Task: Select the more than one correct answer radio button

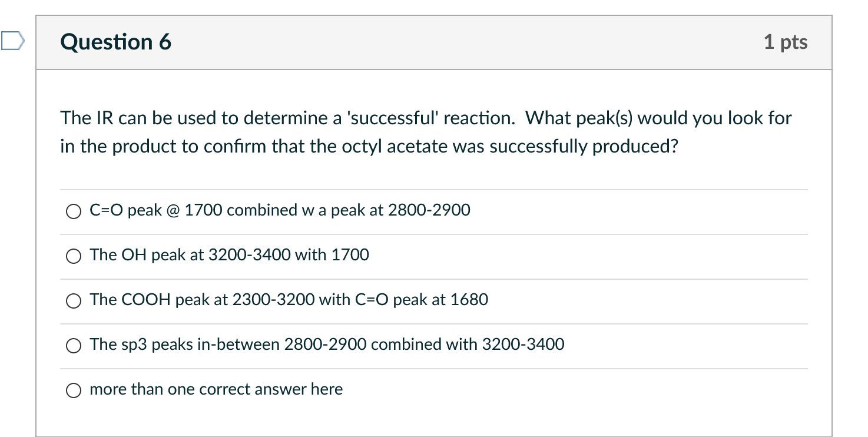Action: pyautogui.click(x=73, y=390)
